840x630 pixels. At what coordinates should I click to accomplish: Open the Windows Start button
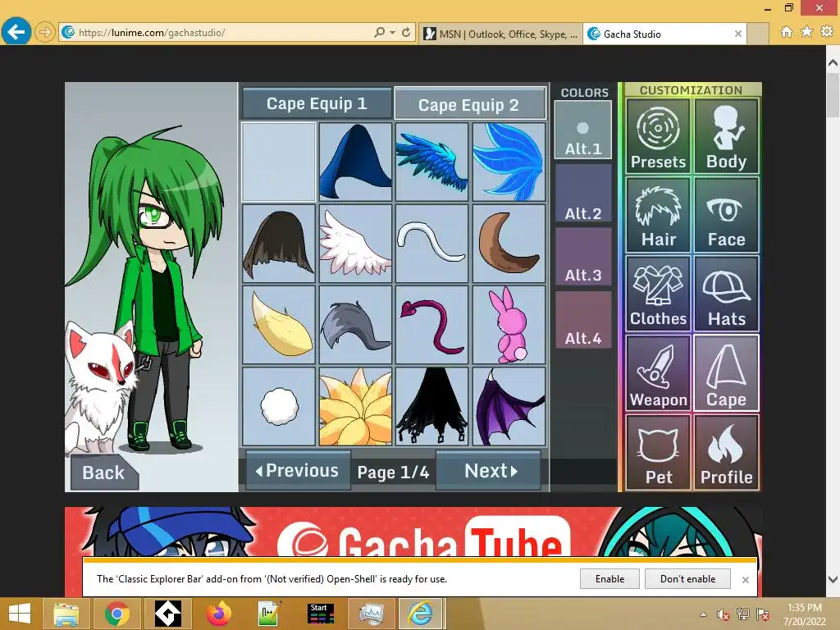[20, 614]
